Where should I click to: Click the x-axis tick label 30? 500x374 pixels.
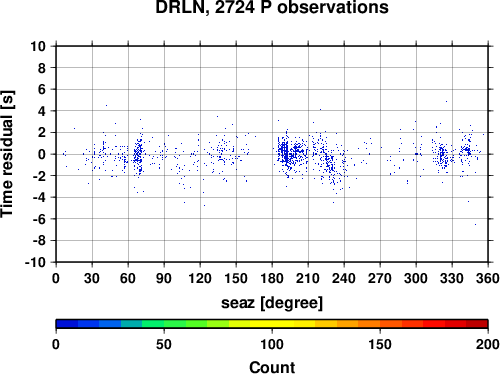pyautogui.click(x=92, y=278)
